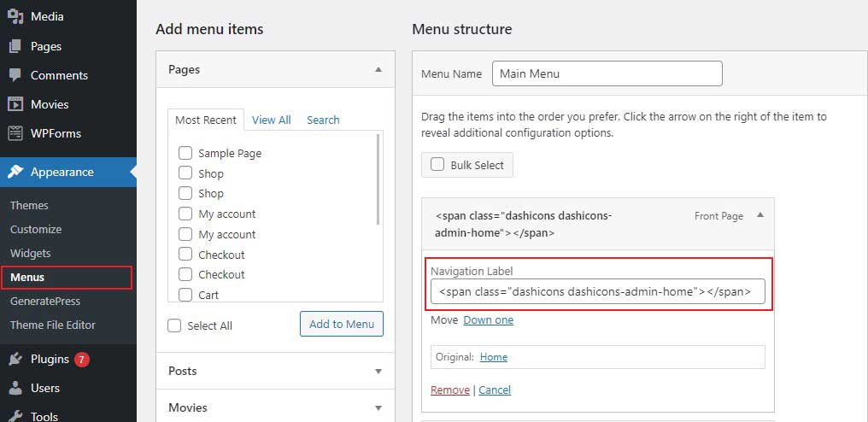The width and height of the screenshot is (868, 422).
Task: Open Comments via its speech bubble icon
Action: [x=15, y=75]
